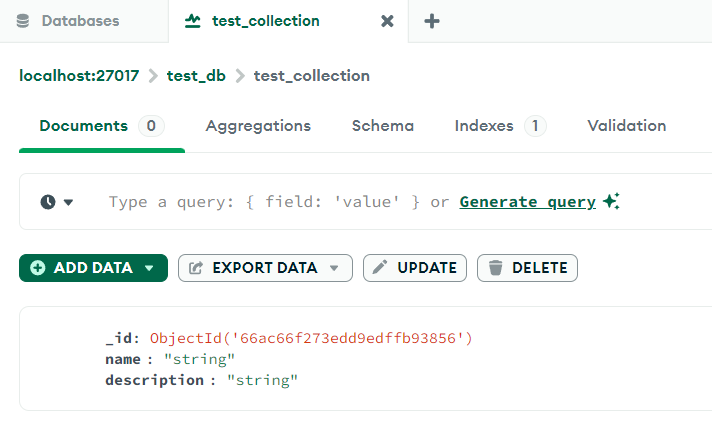
Task: Expand the ADD DATA dropdown arrow
Action: click(149, 268)
